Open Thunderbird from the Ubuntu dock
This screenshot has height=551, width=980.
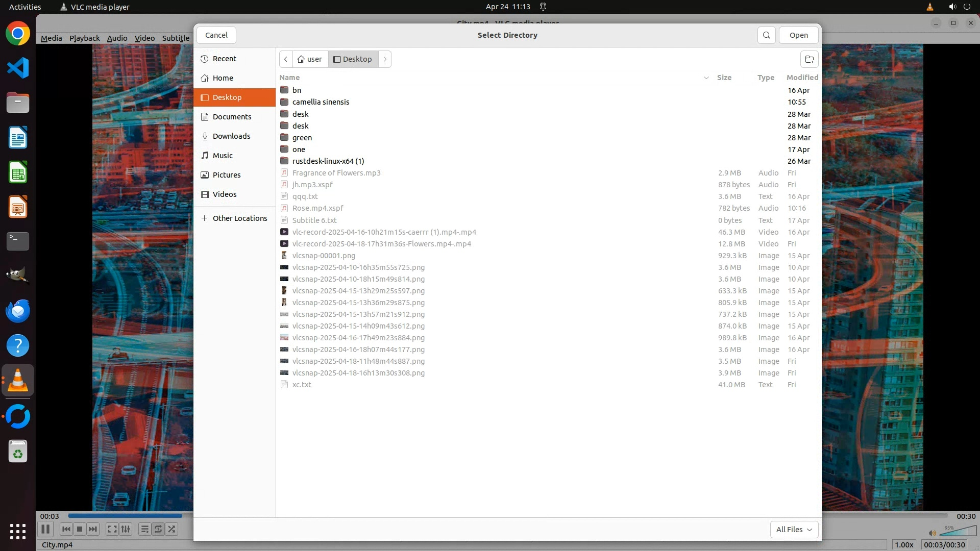18,311
